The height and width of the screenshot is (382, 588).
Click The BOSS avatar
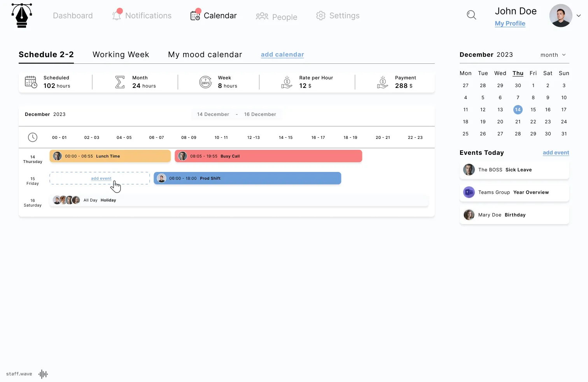[x=469, y=170]
